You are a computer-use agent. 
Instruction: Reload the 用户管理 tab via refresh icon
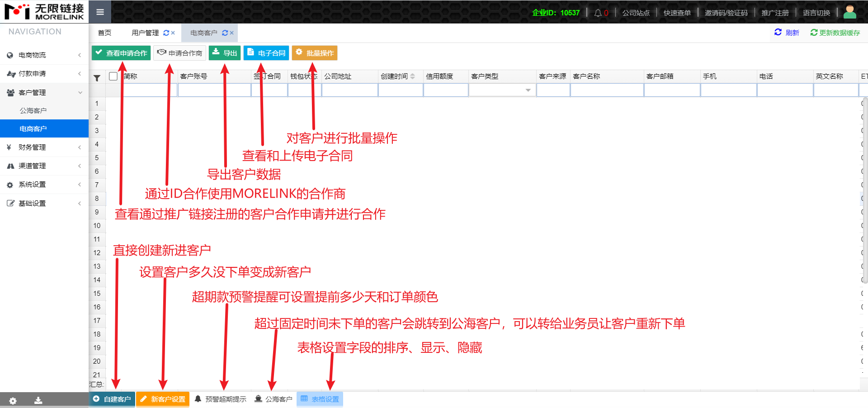[166, 33]
